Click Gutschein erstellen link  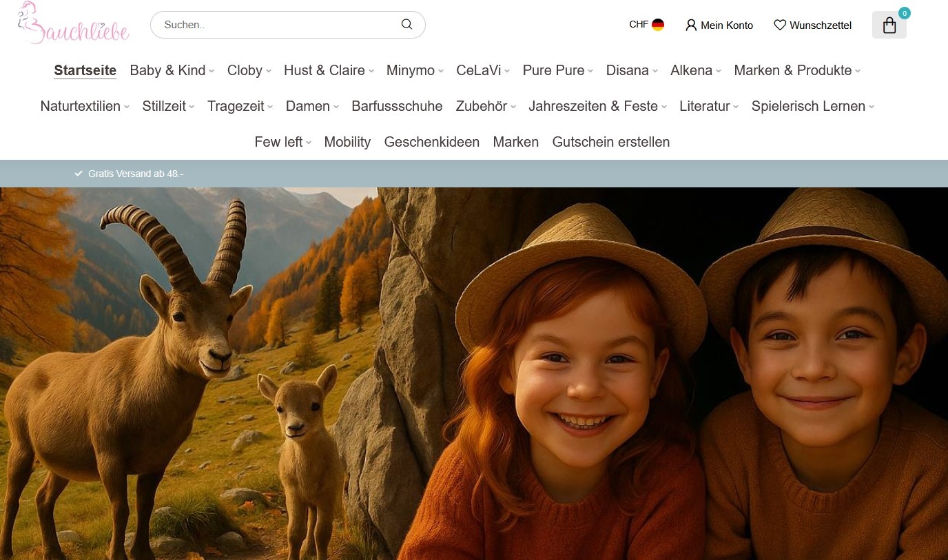tap(610, 142)
